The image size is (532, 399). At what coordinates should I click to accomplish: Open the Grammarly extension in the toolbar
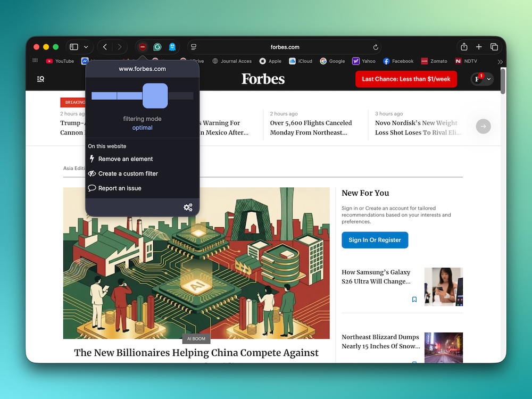157,47
